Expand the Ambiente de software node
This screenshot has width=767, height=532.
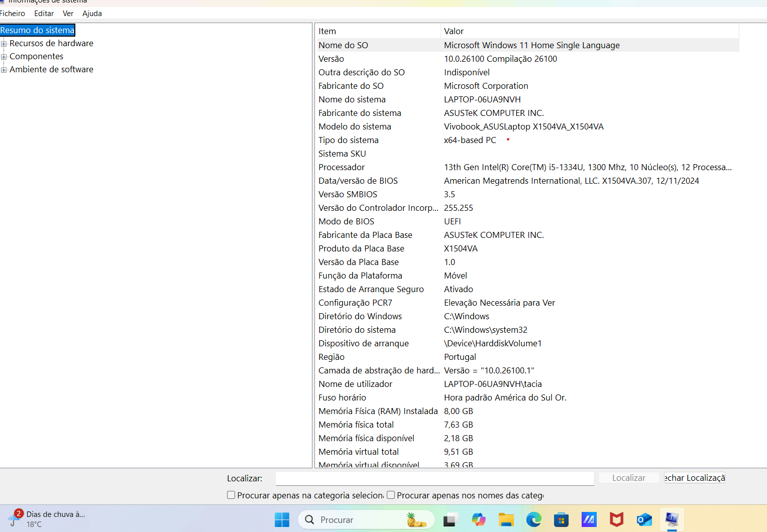click(4, 70)
